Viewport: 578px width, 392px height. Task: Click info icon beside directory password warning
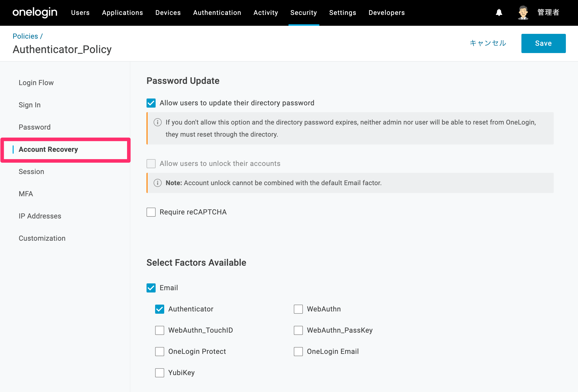tap(158, 122)
